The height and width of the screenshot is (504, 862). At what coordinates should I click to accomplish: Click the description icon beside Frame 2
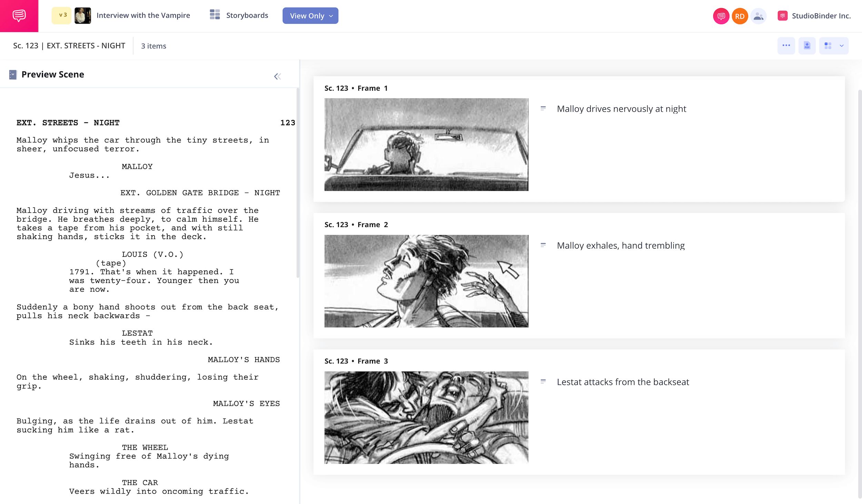(543, 245)
